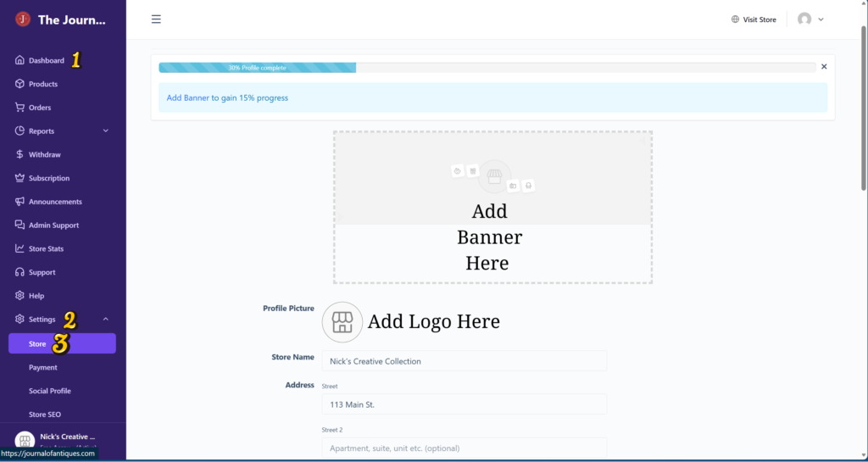The image size is (868, 462).
Task: Dismiss the profile progress panel
Action: (x=824, y=66)
